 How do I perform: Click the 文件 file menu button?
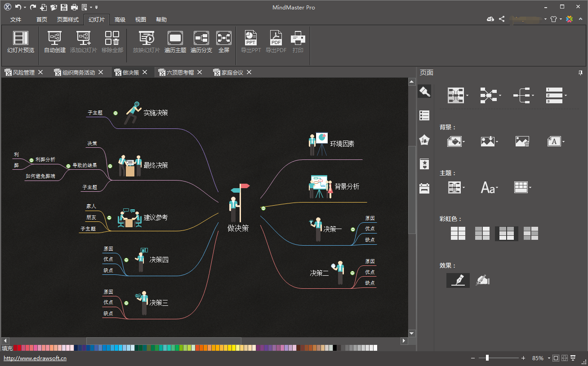click(16, 20)
